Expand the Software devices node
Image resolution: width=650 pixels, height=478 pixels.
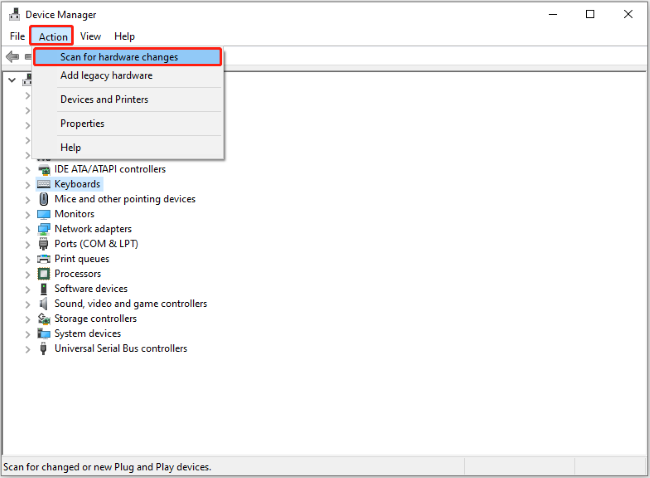[28, 289]
